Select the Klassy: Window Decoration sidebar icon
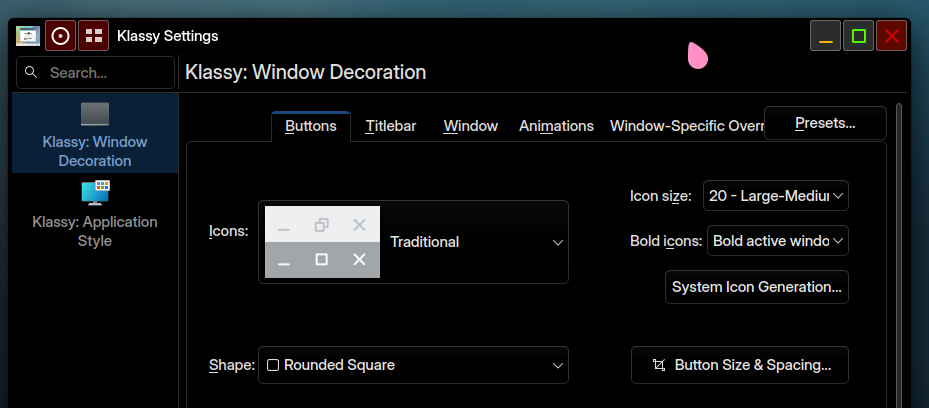This screenshot has height=408, width=929. pyautogui.click(x=95, y=113)
